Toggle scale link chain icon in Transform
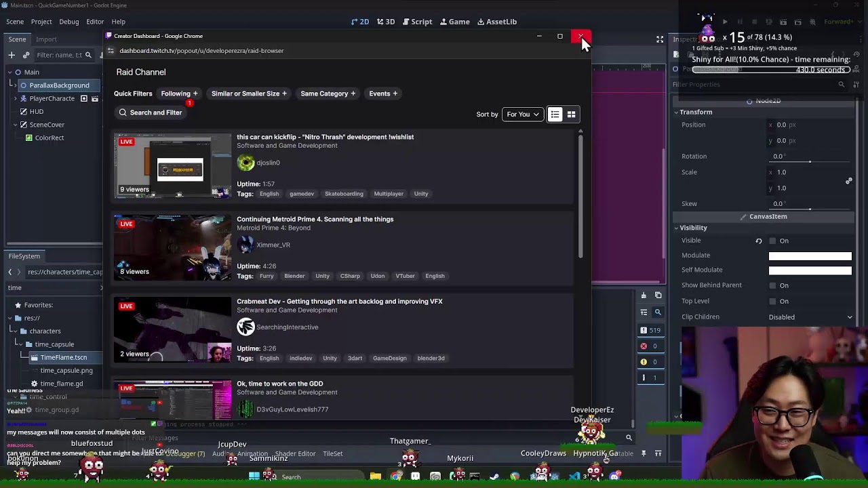This screenshot has height=488, width=868. click(848, 181)
